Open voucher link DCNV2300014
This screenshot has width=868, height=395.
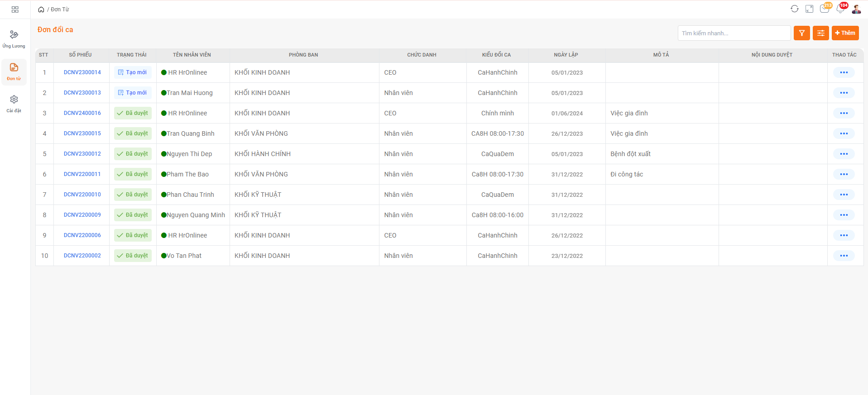[82, 72]
